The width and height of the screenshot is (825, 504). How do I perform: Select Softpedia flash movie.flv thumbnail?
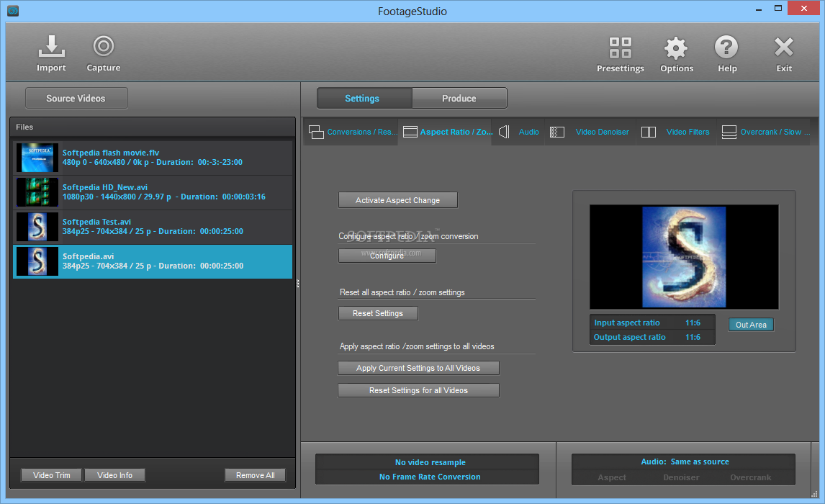coord(37,158)
